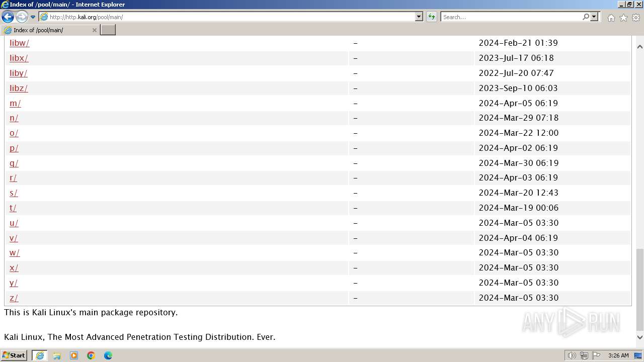644x362 pixels.
Task: Open the liby/ directory link
Action: point(18,73)
